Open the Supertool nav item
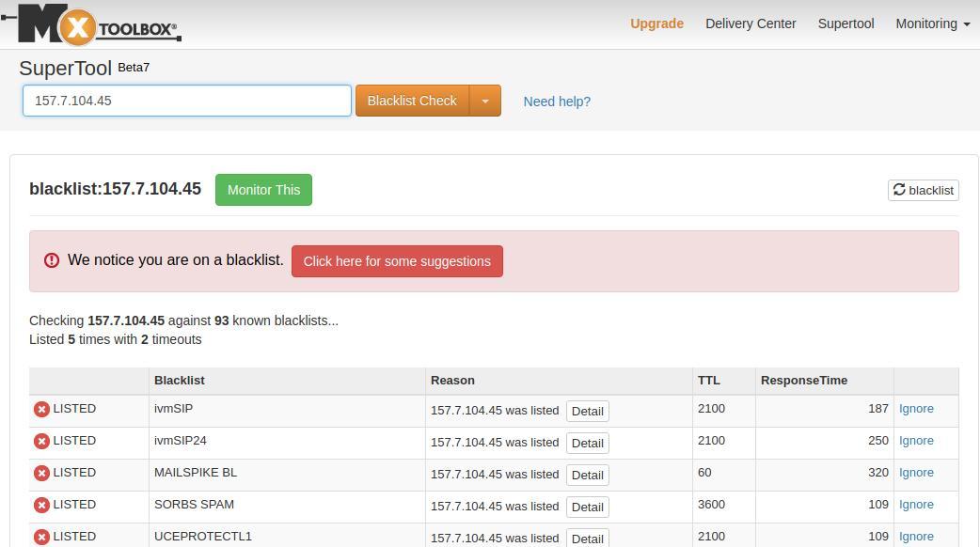980x547 pixels. click(x=846, y=23)
